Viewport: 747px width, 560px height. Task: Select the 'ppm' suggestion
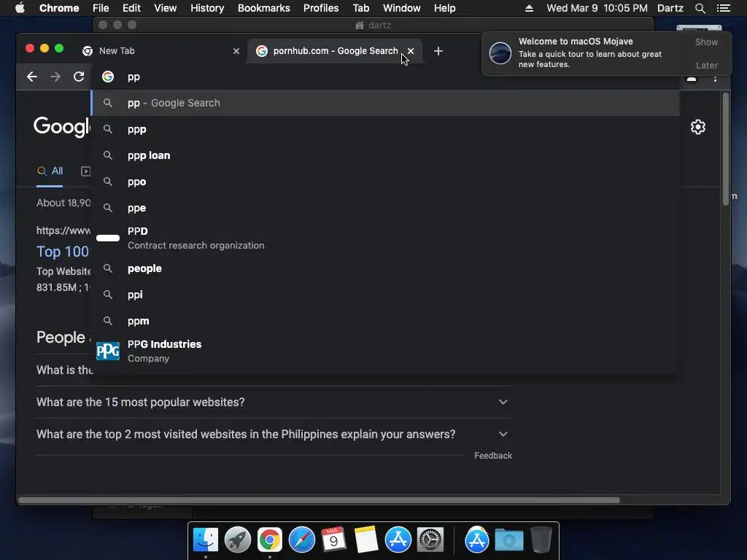pos(385,321)
